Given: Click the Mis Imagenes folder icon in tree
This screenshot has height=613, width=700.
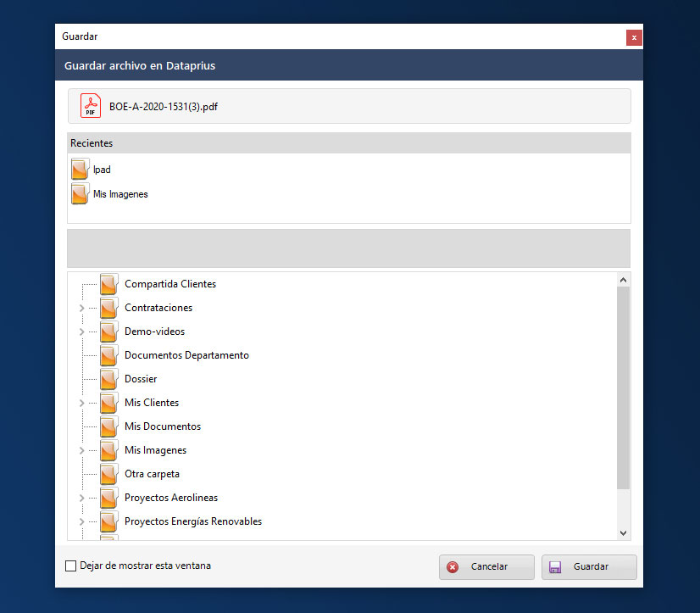Looking at the screenshot, I should pyautogui.click(x=109, y=449).
